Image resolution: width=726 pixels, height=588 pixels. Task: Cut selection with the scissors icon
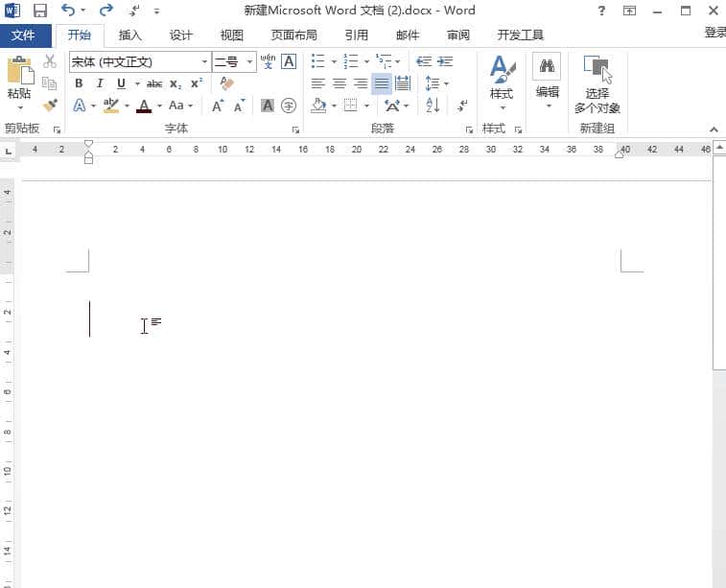pyautogui.click(x=50, y=61)
